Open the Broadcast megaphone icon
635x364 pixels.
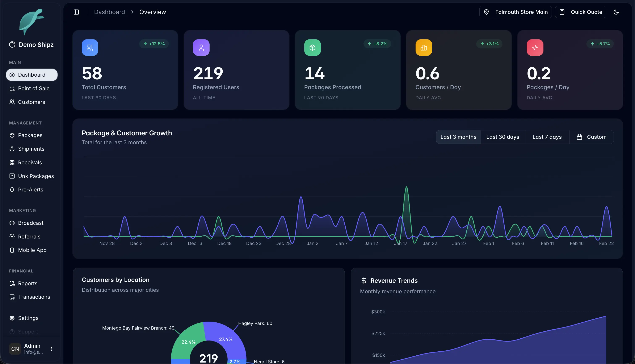click(12, 223)
